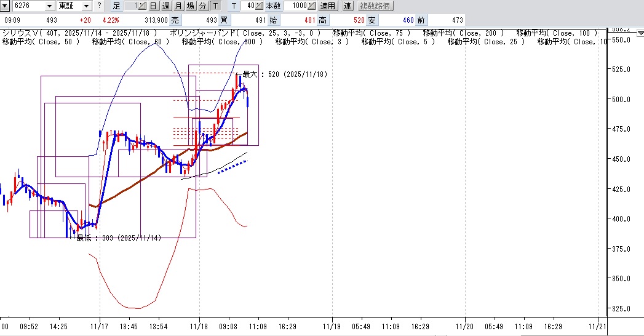Click the 移動平均( Close, 5 ) legend

pos(398,42)
